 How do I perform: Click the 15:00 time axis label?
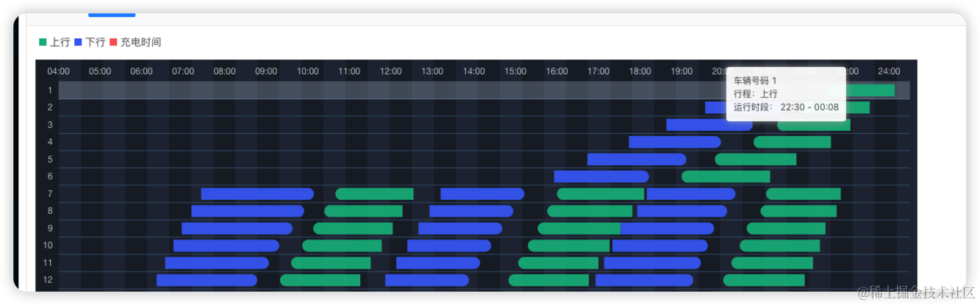tap(515, 71)
